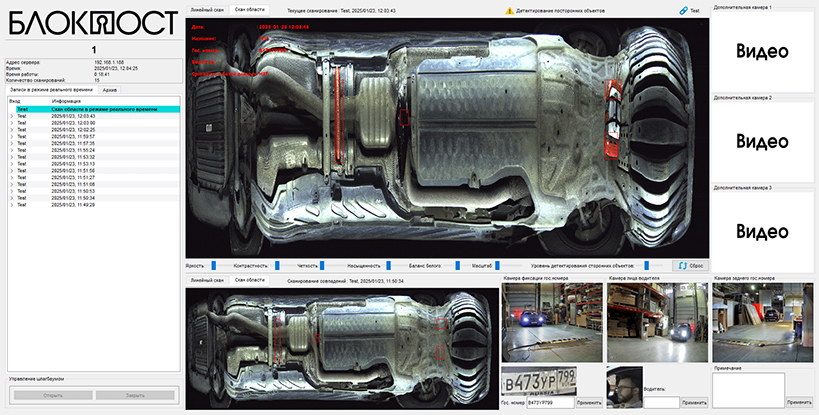Click Применить under the Примечание notes box
Screen dimensions: 819x415
pyautogui.click(x=799, y=402)
